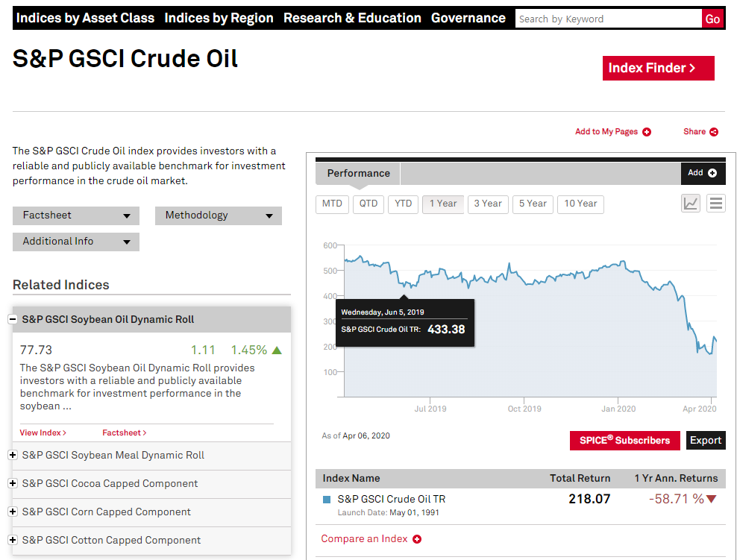Click 1 Yr Ann. Returns column header

(676, 478)
